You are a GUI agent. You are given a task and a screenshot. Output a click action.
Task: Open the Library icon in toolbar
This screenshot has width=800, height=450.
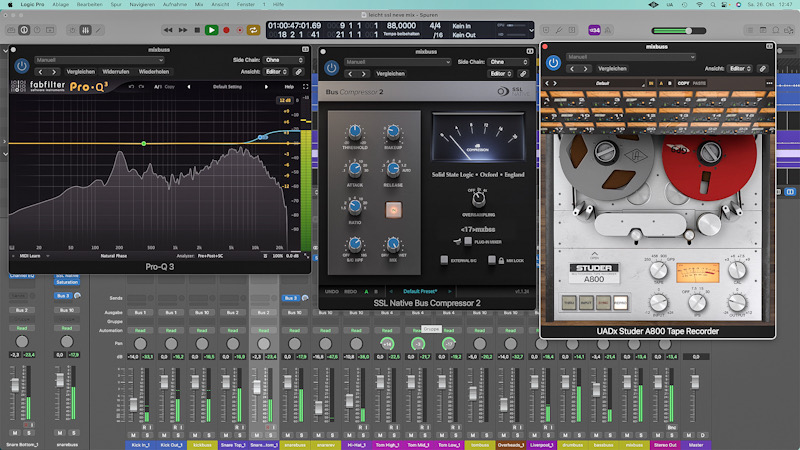pyautogui.click(x=11, y=30)
